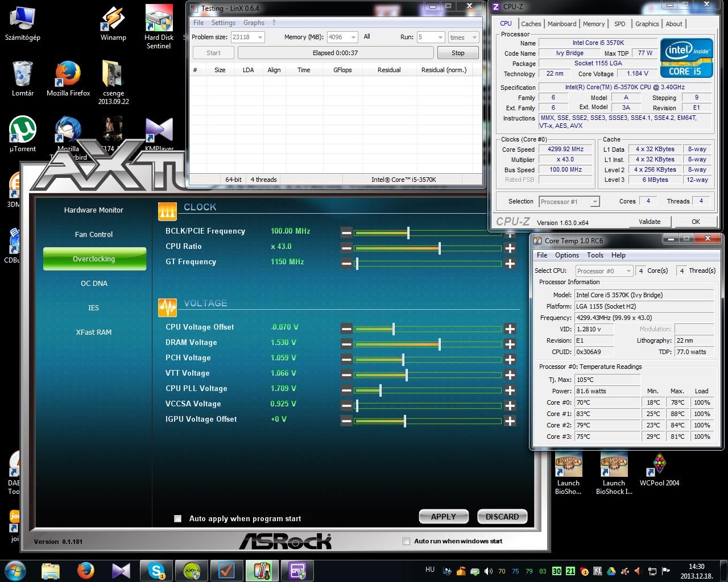The image size is (728, 582).
Task: Decrease VCCSA Voltage with minus button
Action: click(x=346, y=405)
